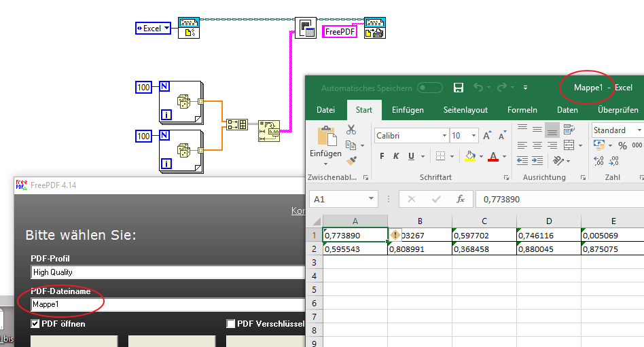Open the Standard number format dropdown
The image size is (644, 347).
tap(639, 130)
